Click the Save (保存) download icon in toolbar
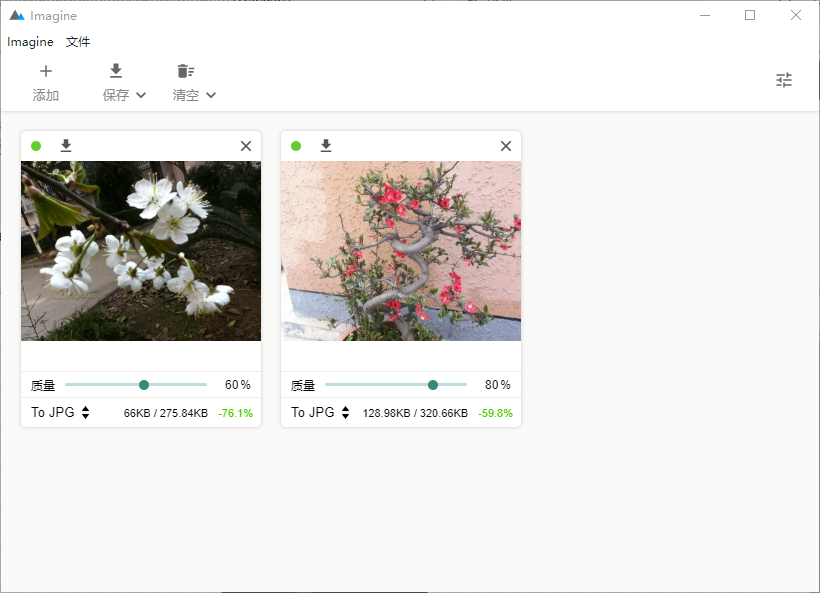 click(116, 71)
